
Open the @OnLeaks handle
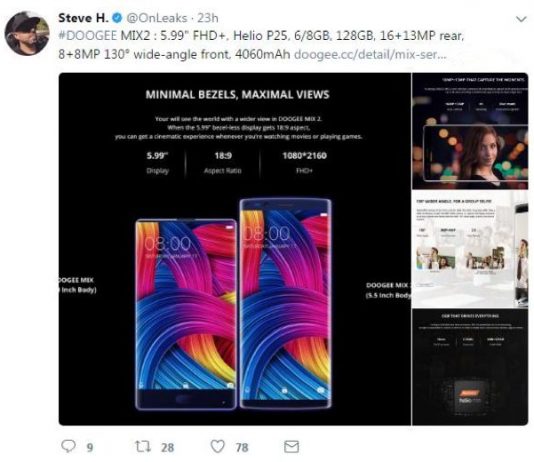[157, 18]
